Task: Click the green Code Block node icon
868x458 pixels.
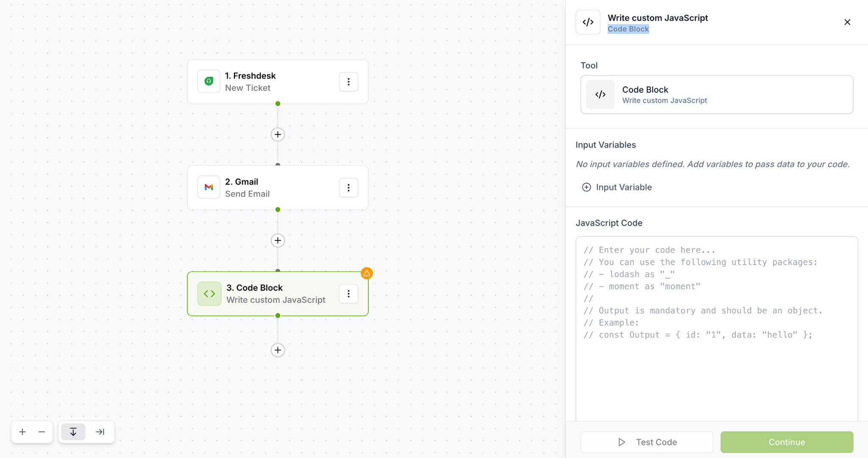Action: [209, 293]
